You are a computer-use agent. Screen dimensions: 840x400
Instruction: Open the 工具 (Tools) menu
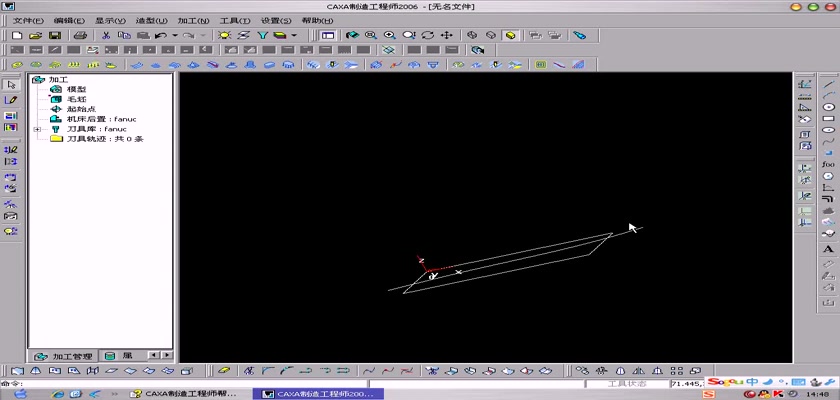click(x=235, y=20)
